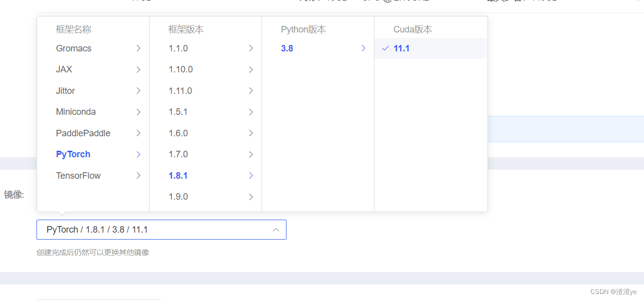The image size is (644, 300).
Task: Collapse the image selector with the up caret
Action: click(x=275, y=230)
